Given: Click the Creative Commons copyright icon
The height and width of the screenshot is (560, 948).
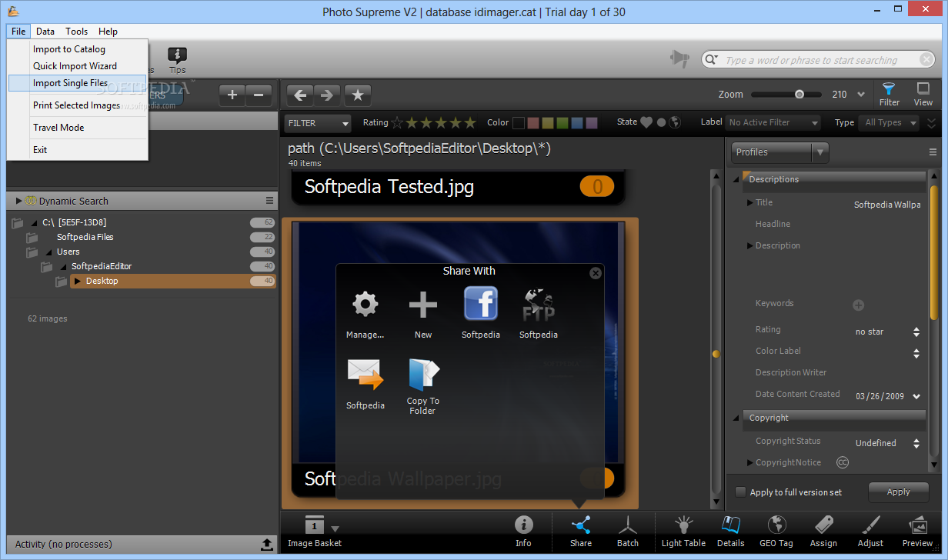Looking at the screenshot, I should coord(843,462).
